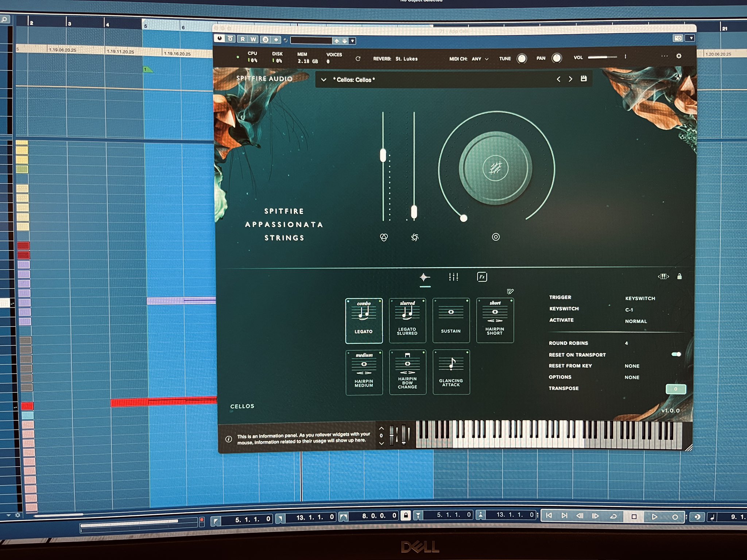
Task: Toggle the plugin Read automation button
Action: pos(243,39)
